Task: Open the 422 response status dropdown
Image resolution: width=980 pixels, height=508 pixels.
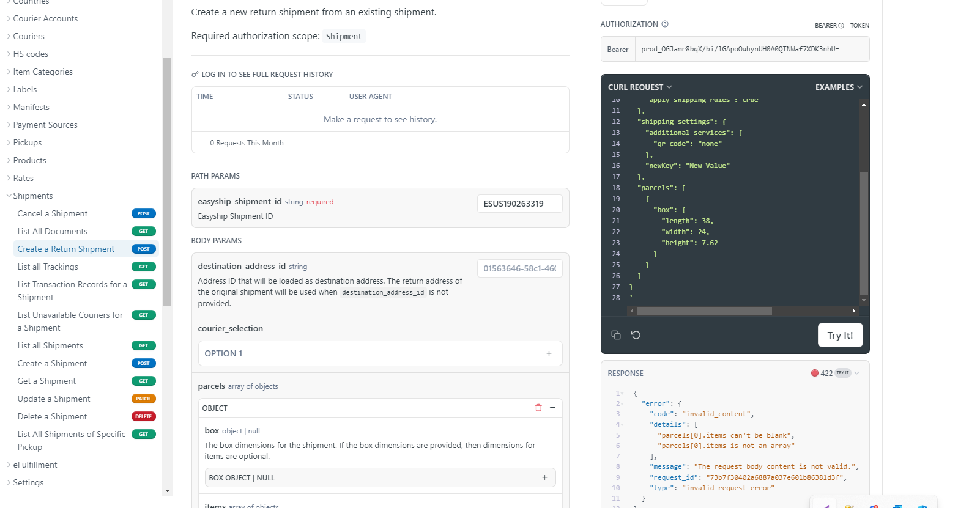Action: pos(856,373)
